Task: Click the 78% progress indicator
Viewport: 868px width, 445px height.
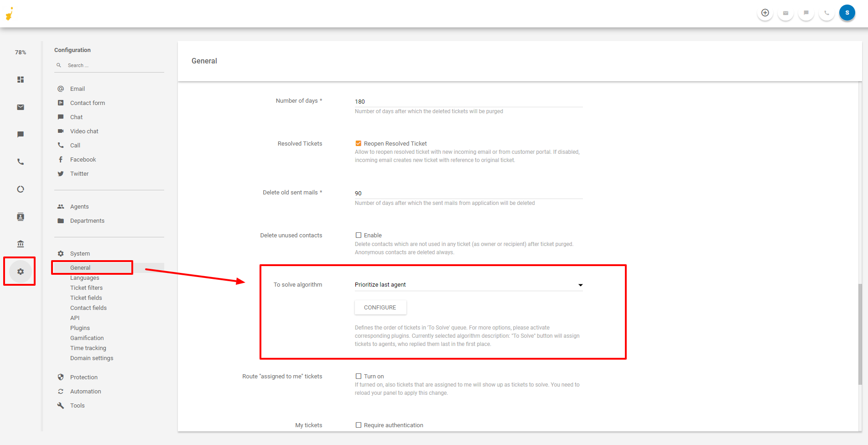Action: [21, 52]
